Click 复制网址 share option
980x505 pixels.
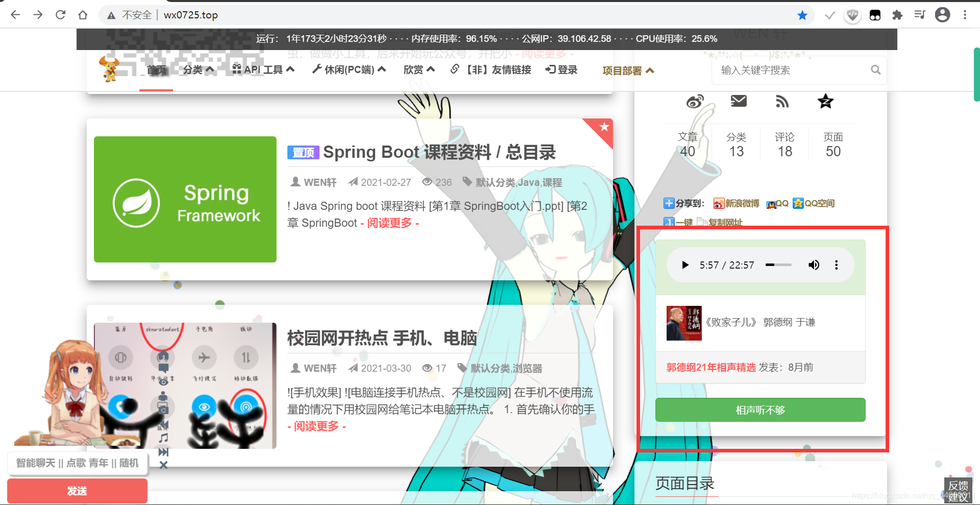click(x=720, y=222)
